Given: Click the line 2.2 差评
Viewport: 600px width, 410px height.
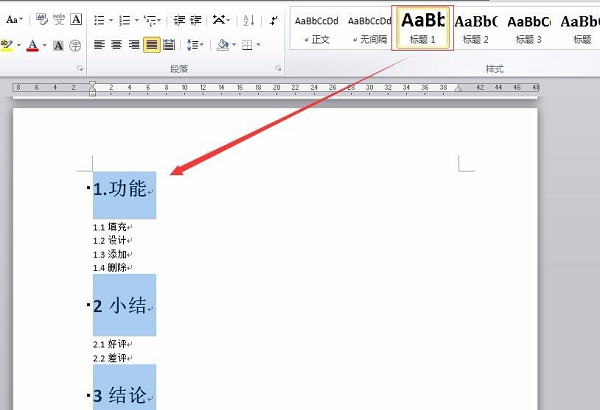Looking at the screenshot, I should (x=112, y=358).
